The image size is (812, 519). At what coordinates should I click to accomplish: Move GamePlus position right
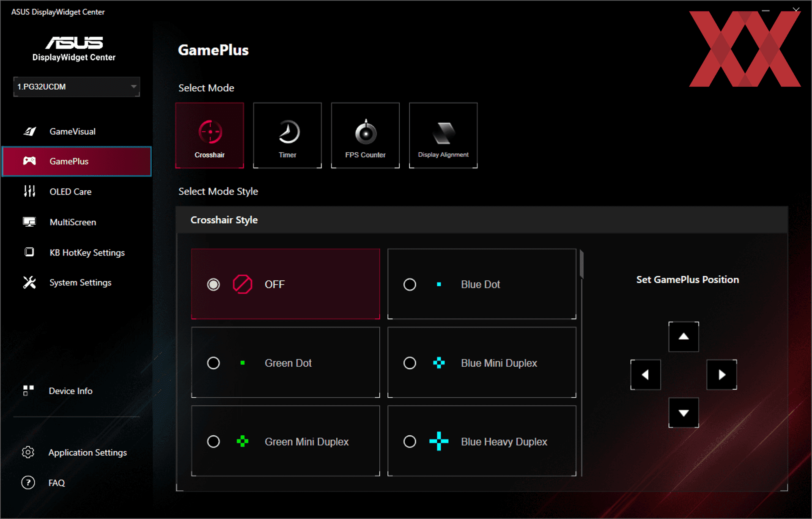pyautogui.click(x=721, y=375)
